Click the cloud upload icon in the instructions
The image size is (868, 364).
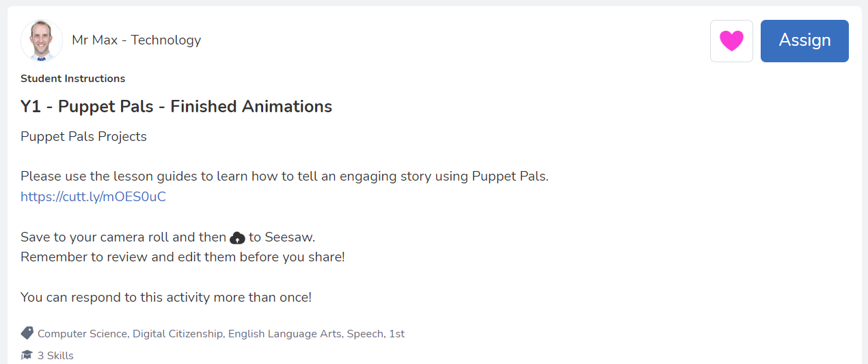pyautogui.click(x=237, y=238)
